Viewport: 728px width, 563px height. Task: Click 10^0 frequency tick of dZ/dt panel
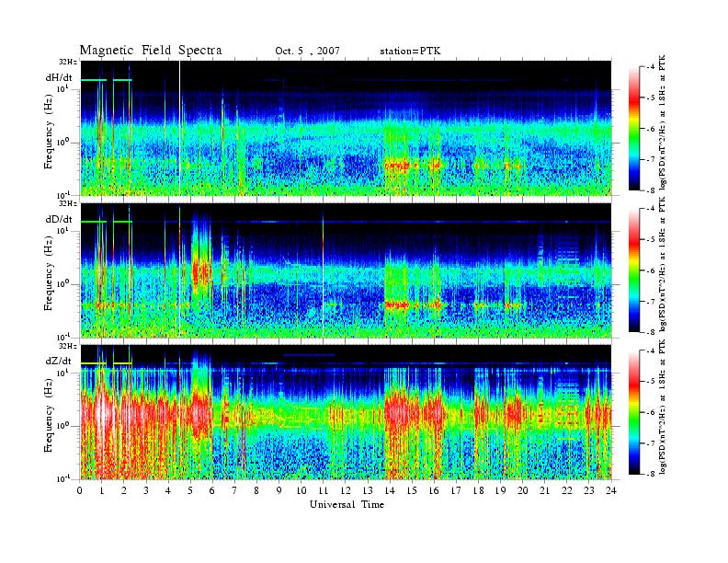(63, 425)
